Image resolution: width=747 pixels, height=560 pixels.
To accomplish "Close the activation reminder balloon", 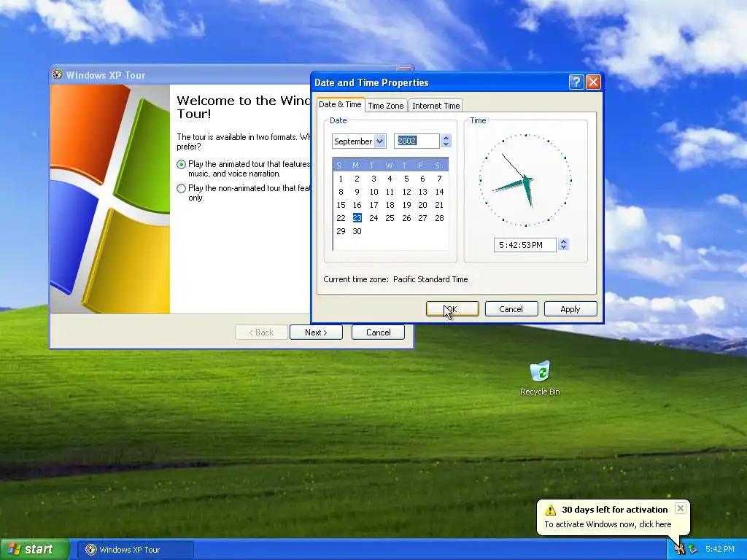I will 681,508.
